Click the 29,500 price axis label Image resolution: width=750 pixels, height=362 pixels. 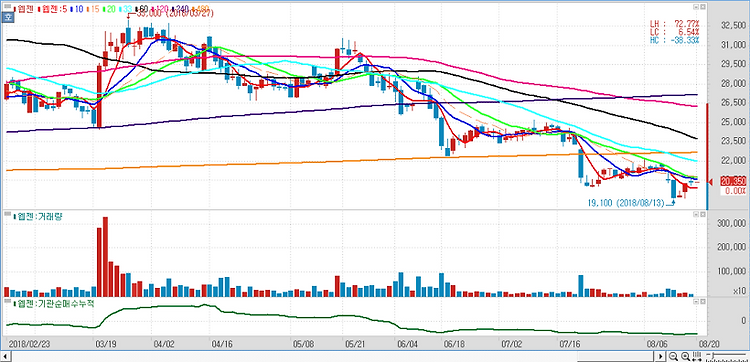point(733,64)
